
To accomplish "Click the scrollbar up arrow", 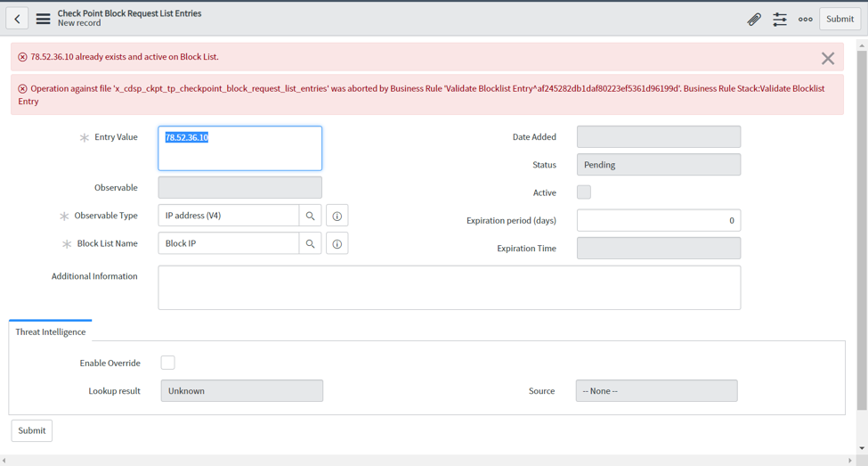I will click(862, 45).
